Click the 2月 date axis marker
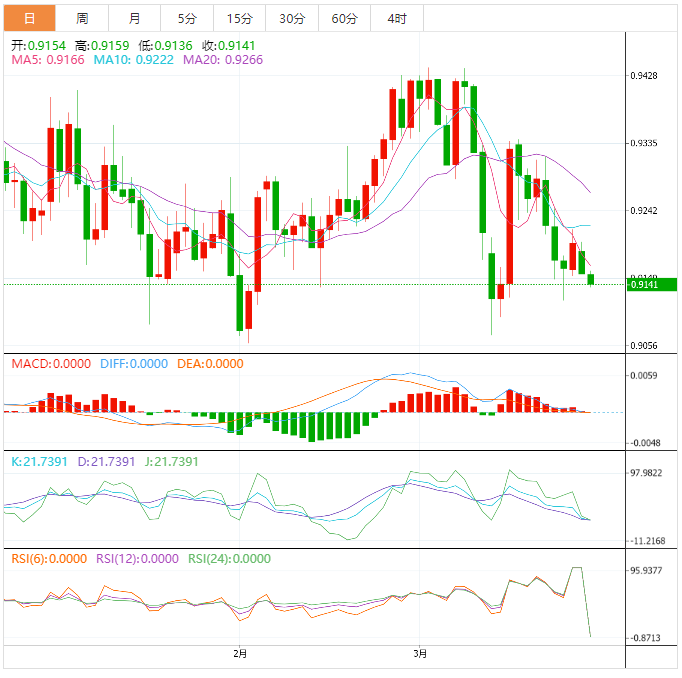Image resolution: width=682 pixels, height=678 pixels. tap(240, 653)
